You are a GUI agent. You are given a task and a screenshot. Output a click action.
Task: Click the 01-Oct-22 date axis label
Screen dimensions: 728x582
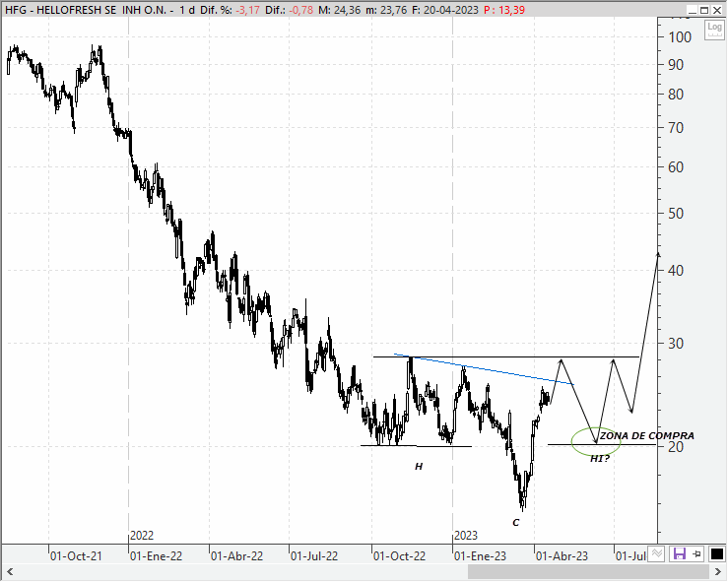[399, 555]
